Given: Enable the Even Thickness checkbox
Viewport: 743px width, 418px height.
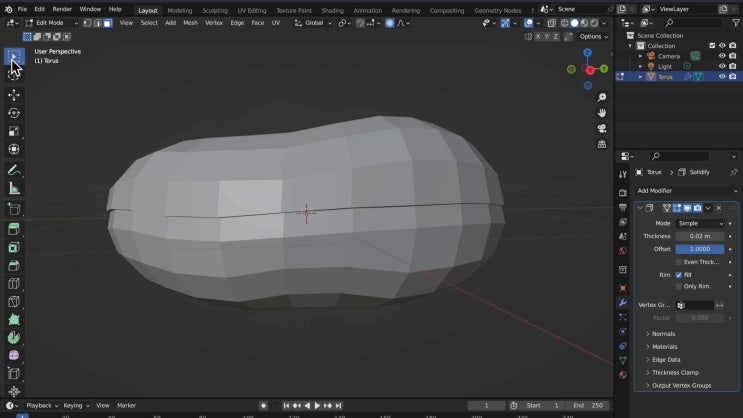Looking at the screenshot, I should 679,262.
